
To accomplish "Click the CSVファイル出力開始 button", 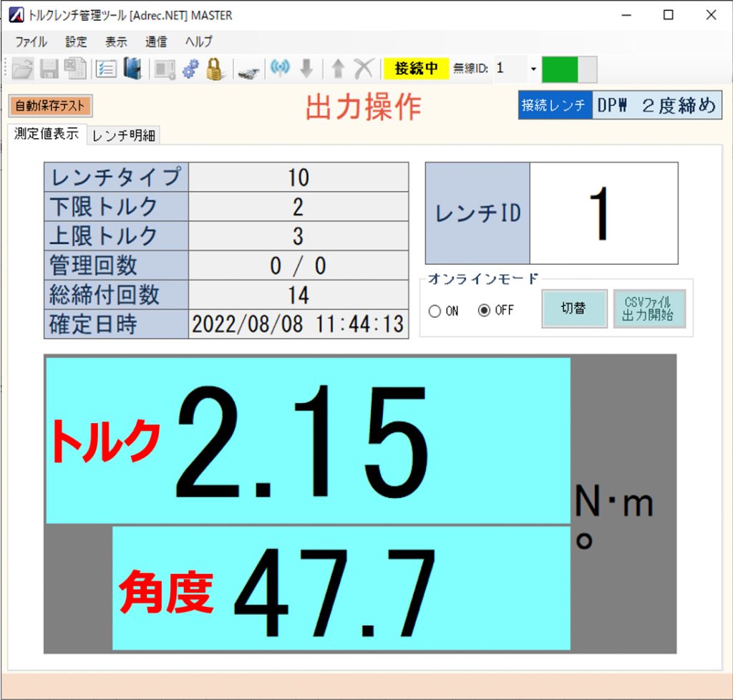I will point(649,309).
